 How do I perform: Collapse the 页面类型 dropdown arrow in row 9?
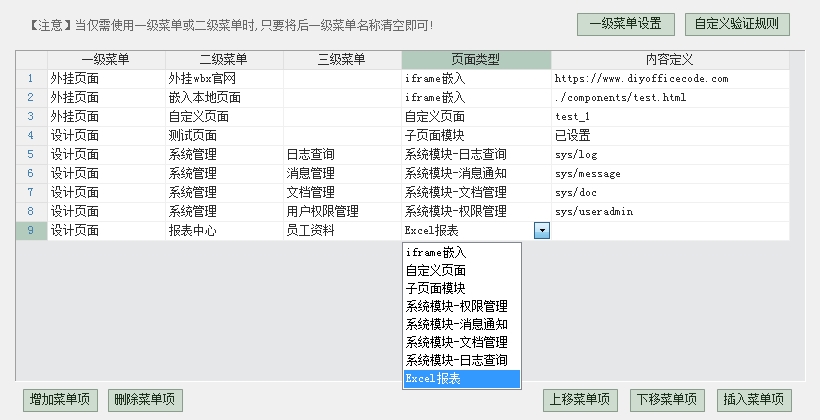pos(542,230)
